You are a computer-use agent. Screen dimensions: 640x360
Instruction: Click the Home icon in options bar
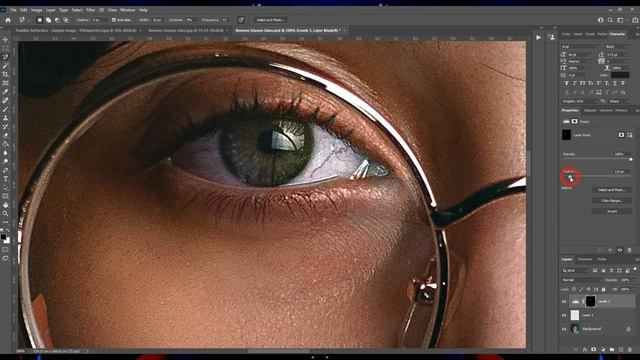click(x=8, y=20)
